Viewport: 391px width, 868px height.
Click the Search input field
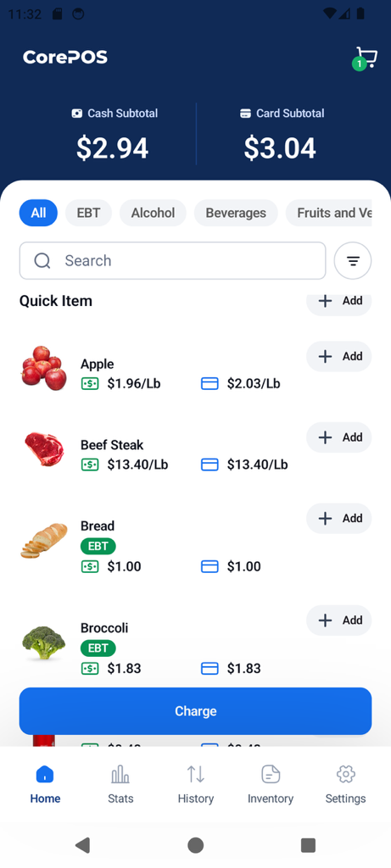click(173, 261)
